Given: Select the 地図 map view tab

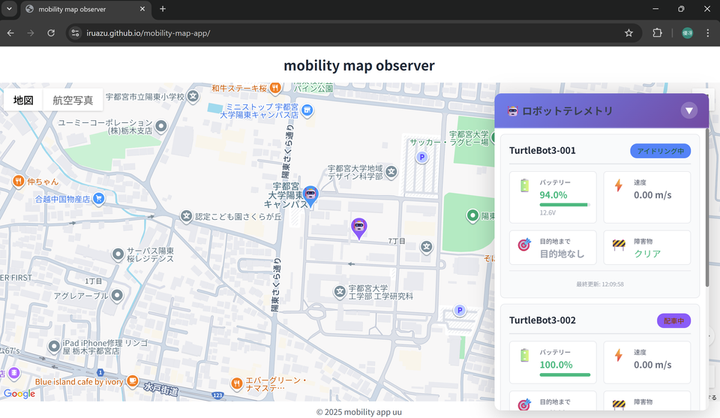Looking at the screenshot, I should pos(23,101).
